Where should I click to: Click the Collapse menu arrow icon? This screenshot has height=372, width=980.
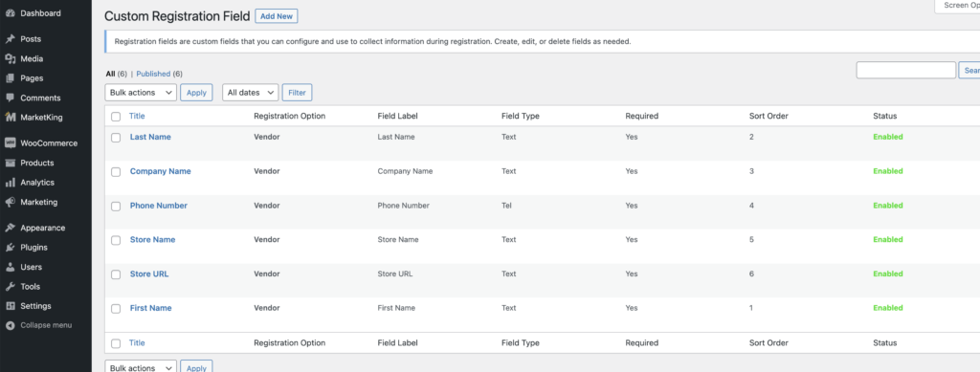tap(10, 325)
